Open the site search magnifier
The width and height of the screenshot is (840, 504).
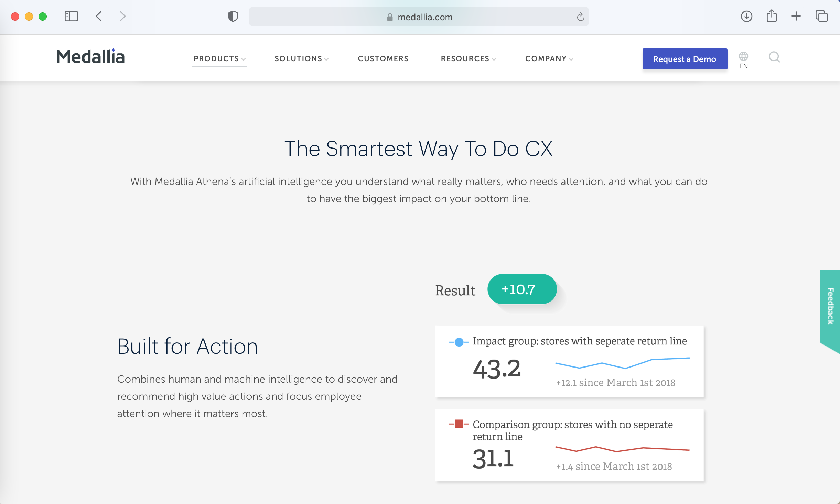click(x=774, y=57)
